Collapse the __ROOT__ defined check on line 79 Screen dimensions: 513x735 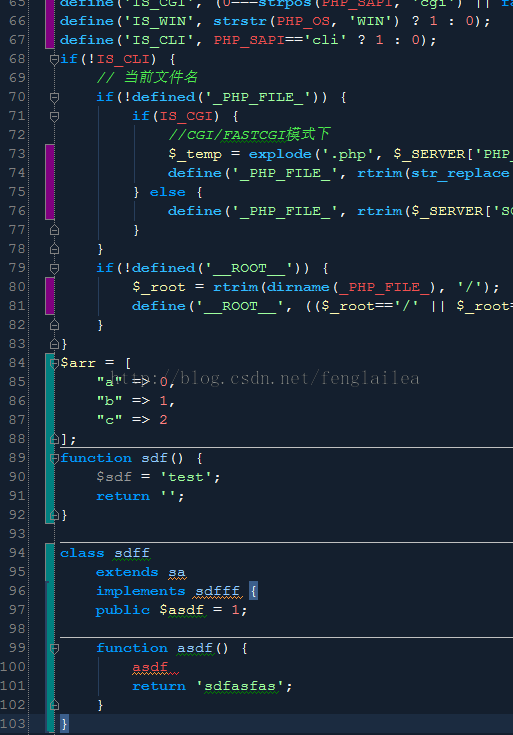[54, 268]
